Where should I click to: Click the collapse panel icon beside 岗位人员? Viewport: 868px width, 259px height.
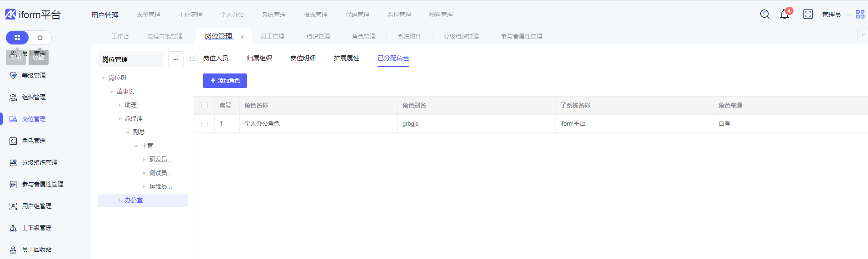click(x=193, y=58)
